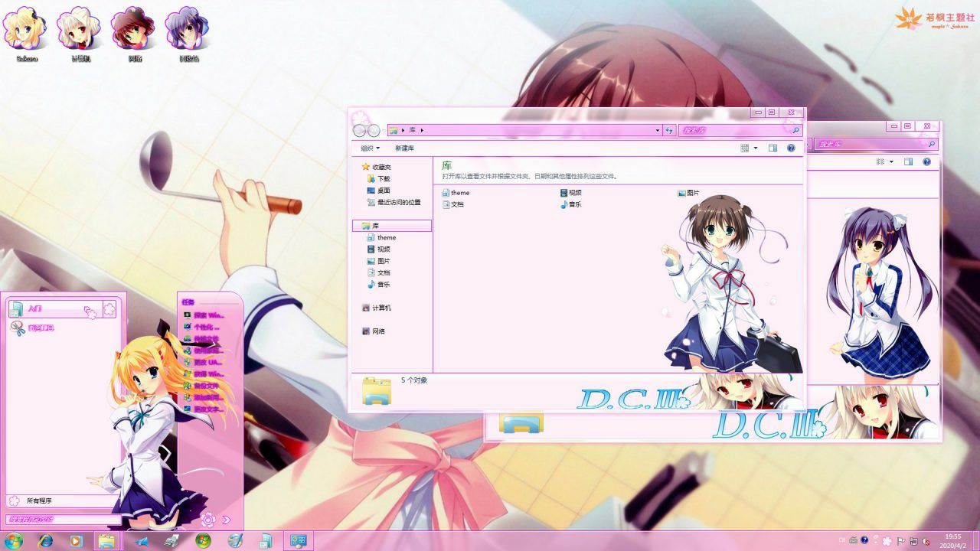This screenshot has height=551, width=980.
Task: Select 计算机 in the navigation pane
Action: pos(376,308)
